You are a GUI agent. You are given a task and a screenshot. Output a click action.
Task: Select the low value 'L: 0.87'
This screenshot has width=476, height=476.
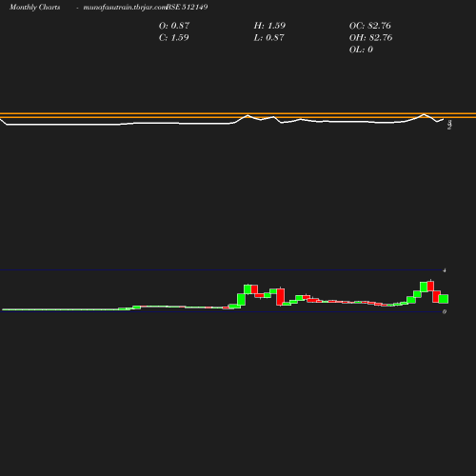click(268, 38)
